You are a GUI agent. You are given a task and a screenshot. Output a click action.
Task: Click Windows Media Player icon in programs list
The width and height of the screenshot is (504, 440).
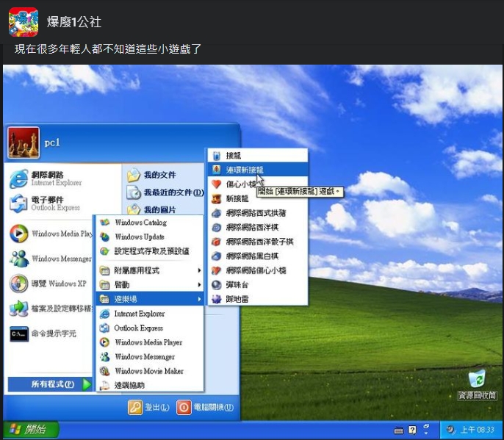(104, 342)
